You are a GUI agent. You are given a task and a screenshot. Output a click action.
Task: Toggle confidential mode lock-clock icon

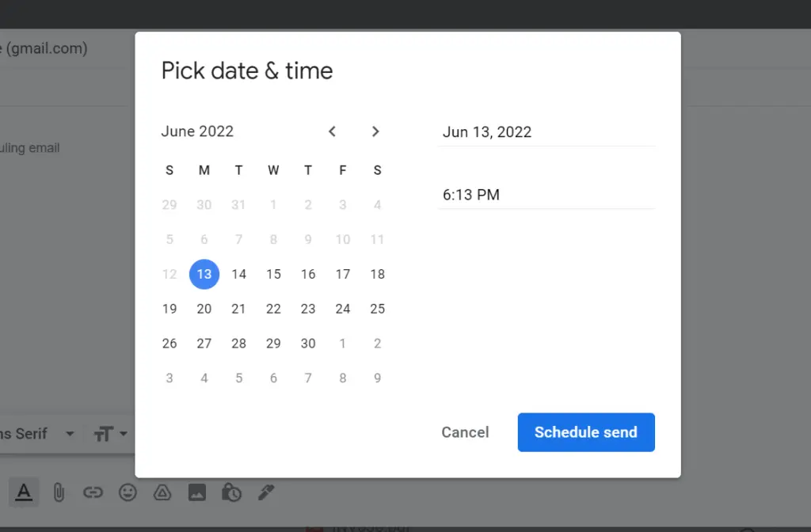[231, 492]
